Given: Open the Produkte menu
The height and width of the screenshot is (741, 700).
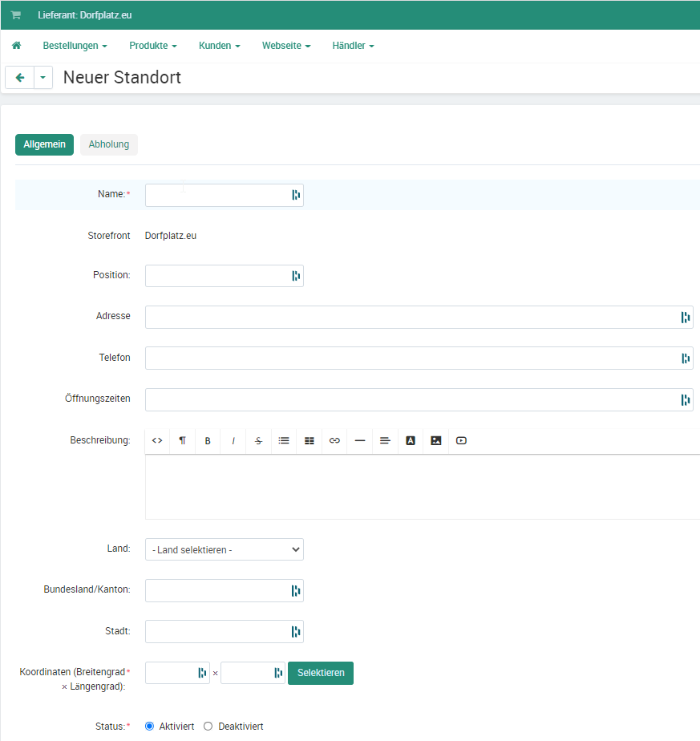Looking at the screenshot, I should 153,46.
